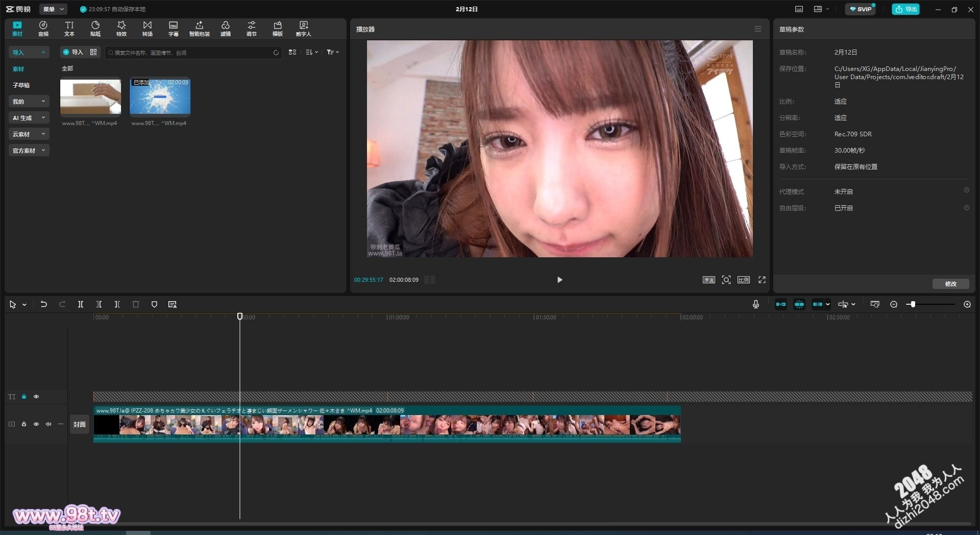Open the 特效 effects panel
Screen dimensions: 980x535
121,28
